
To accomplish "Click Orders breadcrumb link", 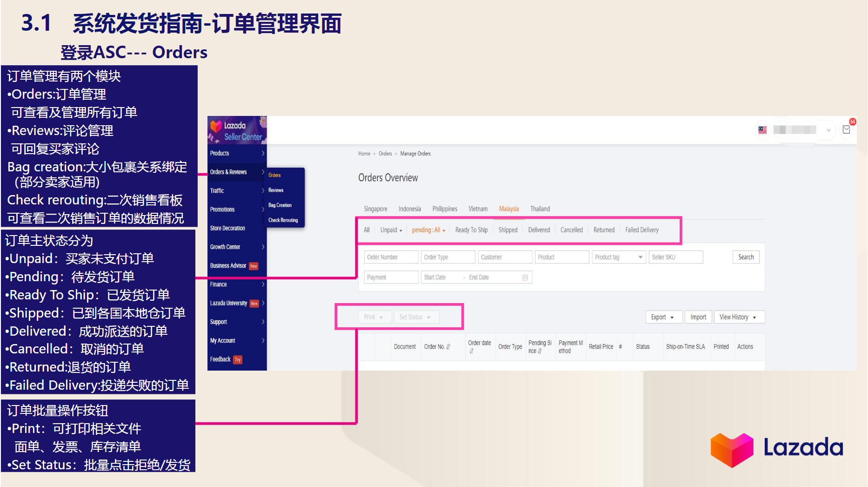I will click(x=385, y=154).
